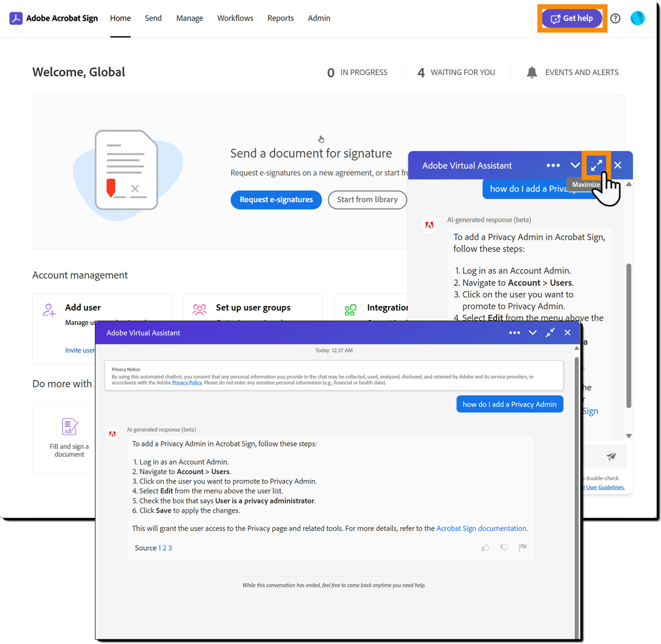Open Events and Alerts text
Image resolution: width=661 pixels, height=644 pixels.
coord(581,72)
